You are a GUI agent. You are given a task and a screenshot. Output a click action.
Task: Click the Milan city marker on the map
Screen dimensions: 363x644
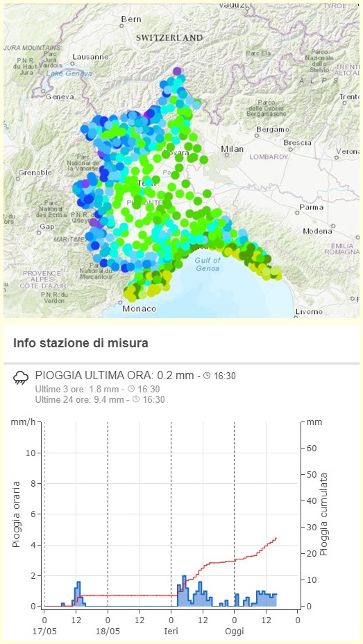tap(226, 155)
